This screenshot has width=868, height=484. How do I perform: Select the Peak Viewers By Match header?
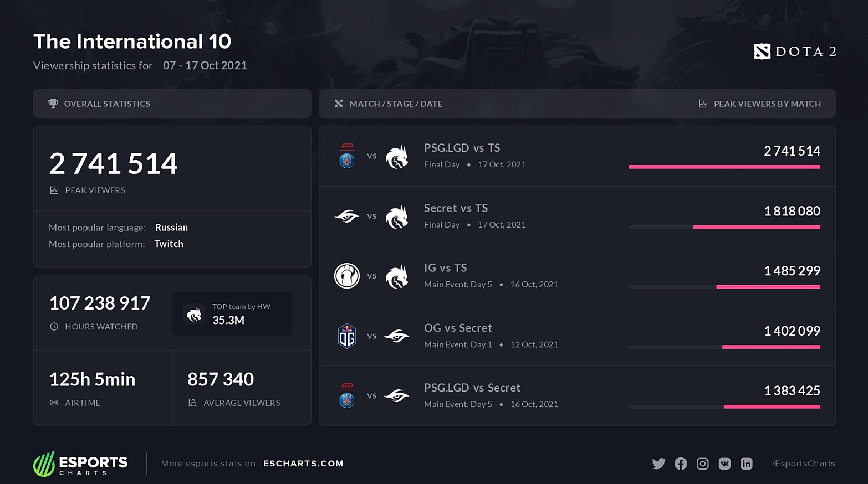[x=767, y=104]
